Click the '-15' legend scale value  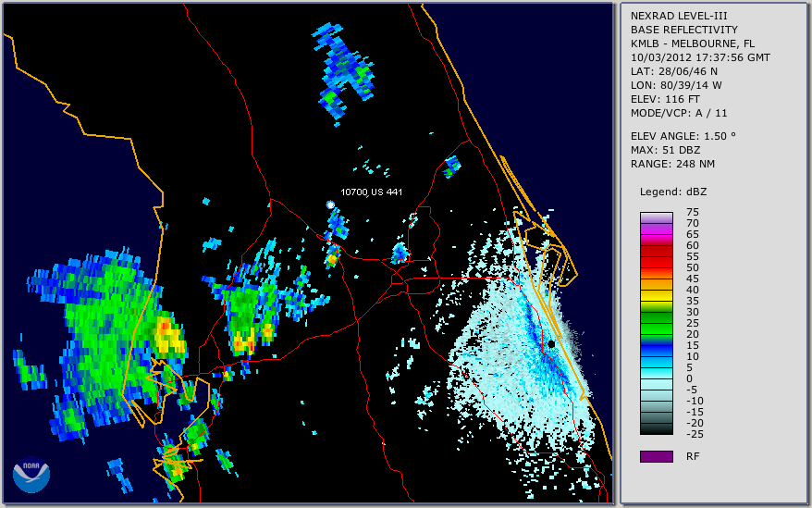pyautogui.click(x=695, y=412)
